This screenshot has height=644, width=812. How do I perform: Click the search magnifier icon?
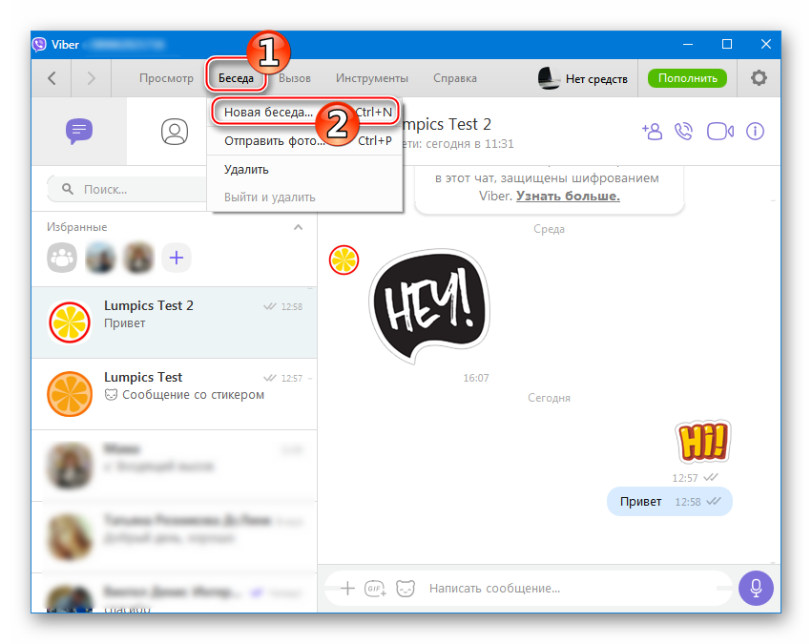[x=68, y=189]
